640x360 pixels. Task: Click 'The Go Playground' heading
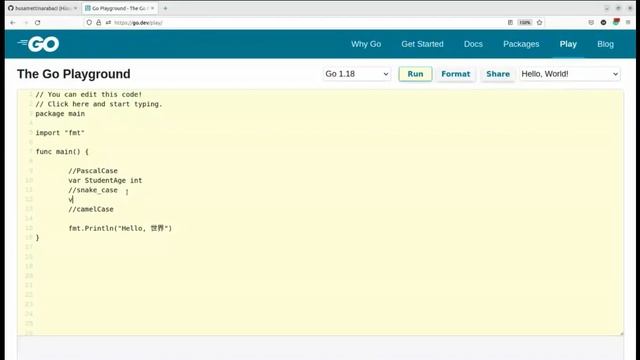click(74, 74)
